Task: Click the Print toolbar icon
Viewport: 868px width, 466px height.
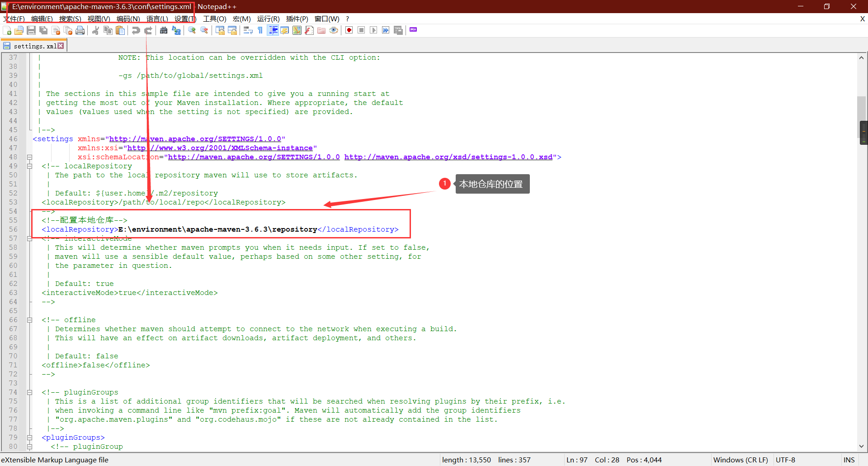Action: coord(80,30)
